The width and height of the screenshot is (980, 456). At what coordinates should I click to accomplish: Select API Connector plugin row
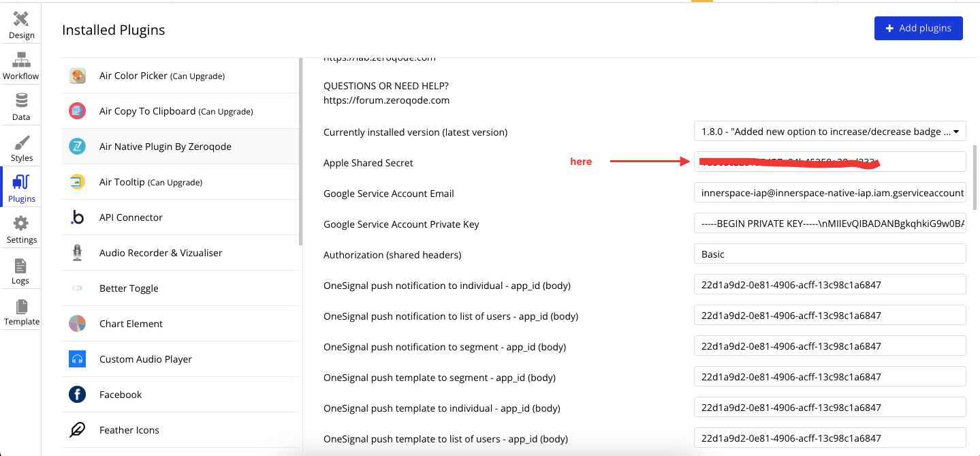point(180,217)
